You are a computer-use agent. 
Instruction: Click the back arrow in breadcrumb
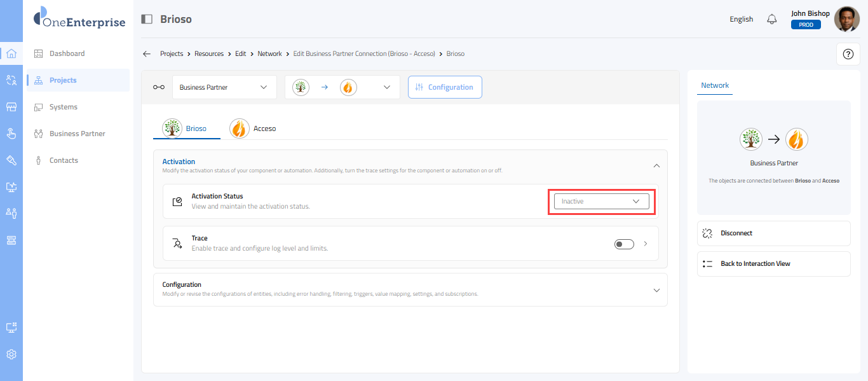147,54
